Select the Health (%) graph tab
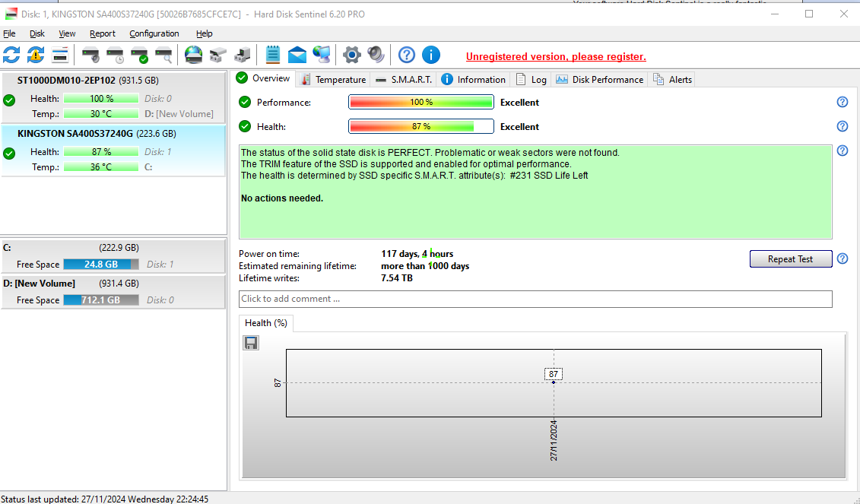The image size is (860, 504). pyautogui.click(x=266, y=323)
